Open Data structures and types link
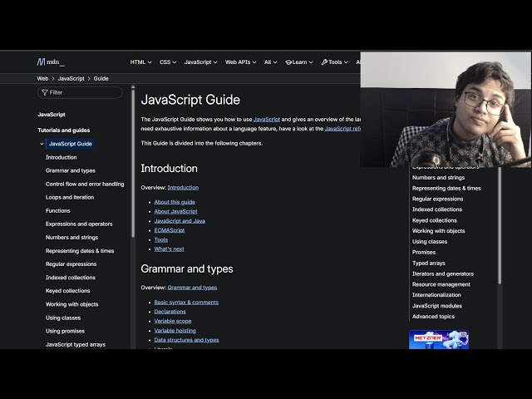The height and width of the screenshot is (399, 532). coord(186,340)
